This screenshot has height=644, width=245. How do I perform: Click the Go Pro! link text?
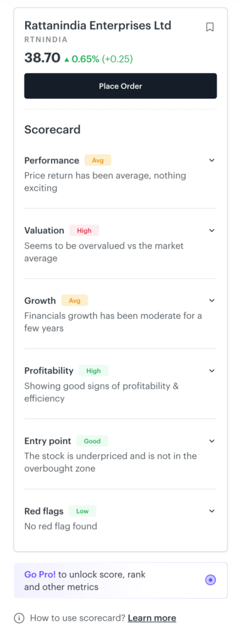(40, 574)
